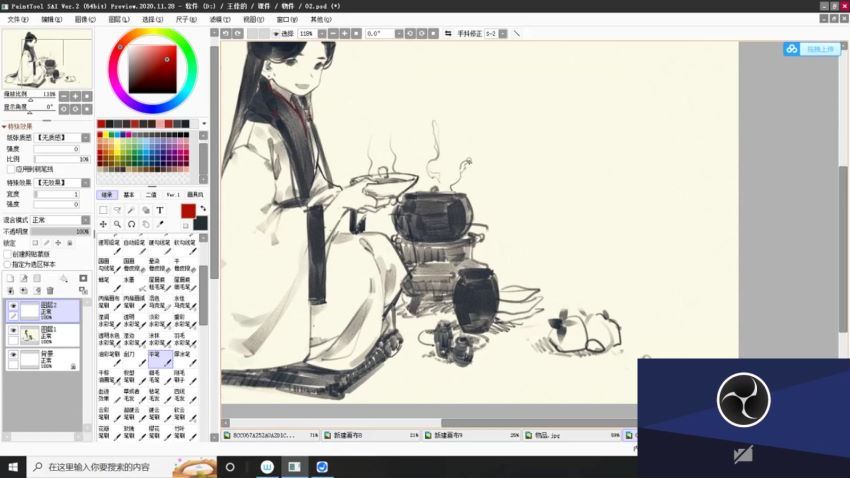Select the lasso selection tool
This screenshot has height=478, width=850.
[x=117, y=210]
